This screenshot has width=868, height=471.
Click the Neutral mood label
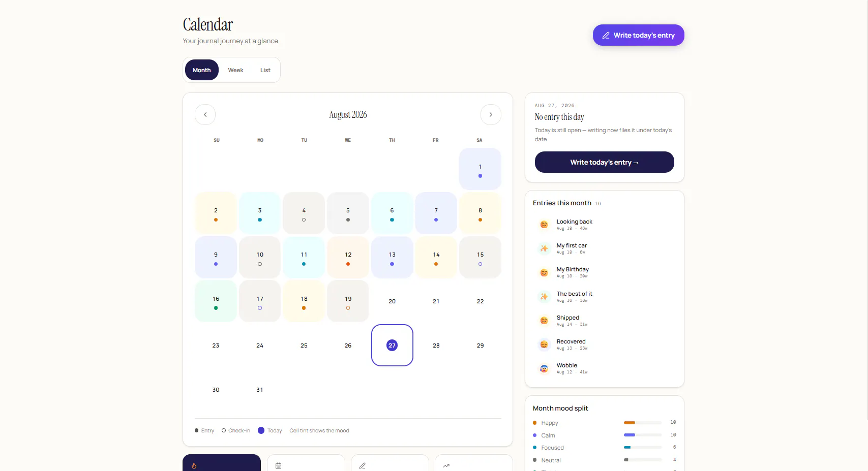[x=551, y=460]
